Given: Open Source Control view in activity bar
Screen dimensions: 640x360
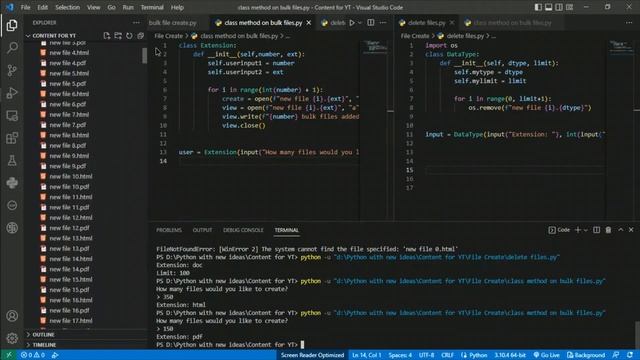Looking at the screenshot, I should coord(12,70).
